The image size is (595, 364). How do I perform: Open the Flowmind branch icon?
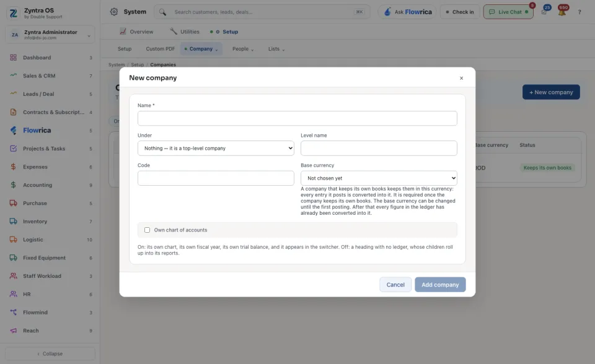(x=13, y=312)
